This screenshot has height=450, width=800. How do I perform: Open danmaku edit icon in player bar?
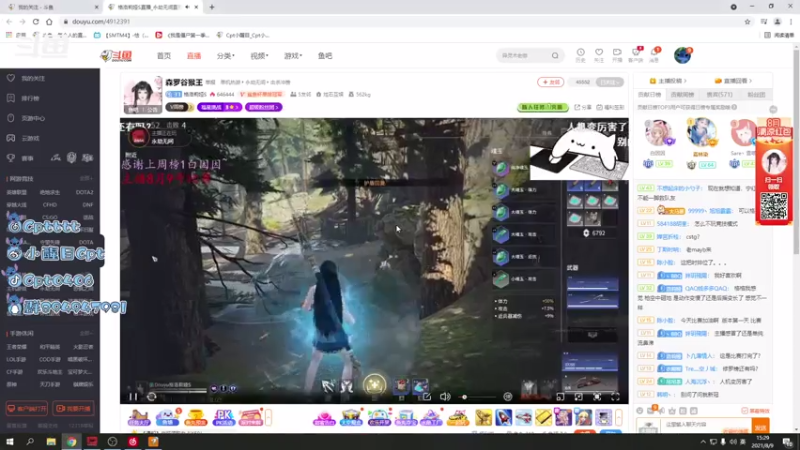point(427,396)
